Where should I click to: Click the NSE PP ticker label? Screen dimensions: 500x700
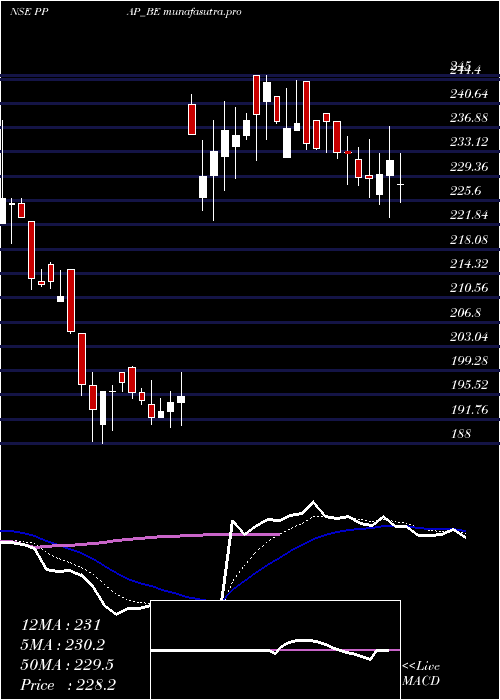[29, 12]
